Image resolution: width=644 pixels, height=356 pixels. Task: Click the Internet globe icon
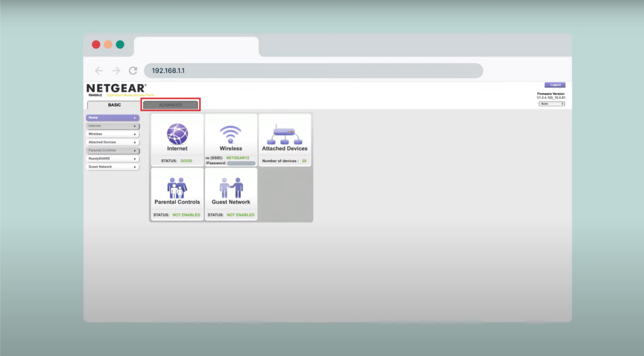177,134
